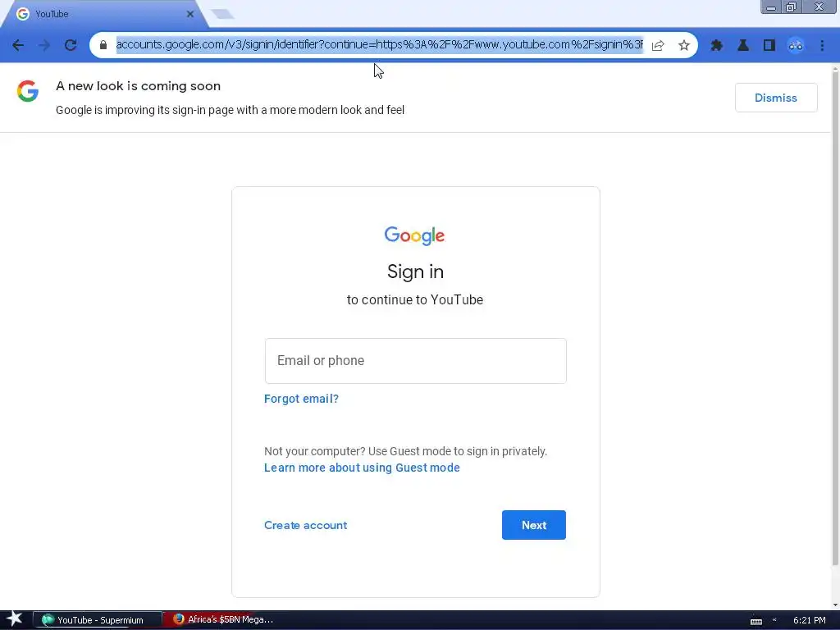Image resolution: width=840 pixels, height=630 pixels.
Task: Click the 'Sign in' heading text
Action: click(x=415, y=272)
